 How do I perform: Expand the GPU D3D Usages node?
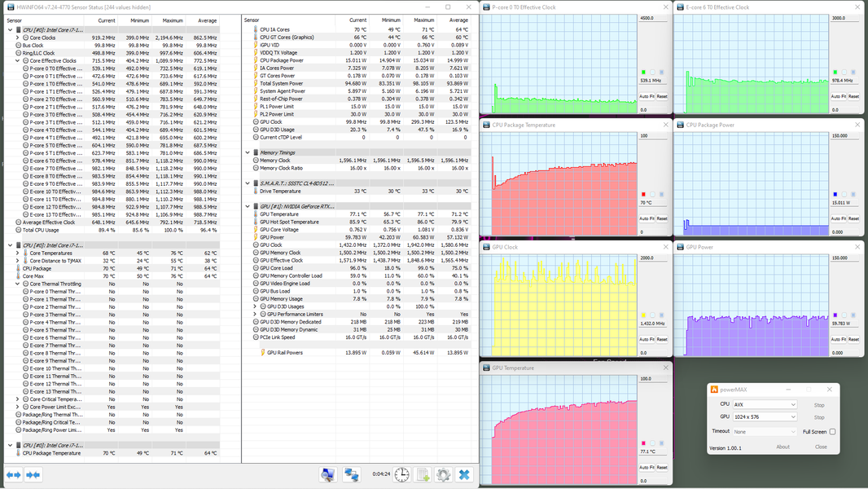[255, 306]
